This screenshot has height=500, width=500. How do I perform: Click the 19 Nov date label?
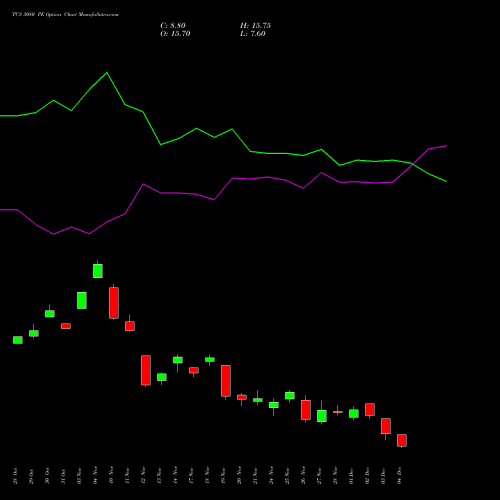pyautogui.click(x=223, y=476)
